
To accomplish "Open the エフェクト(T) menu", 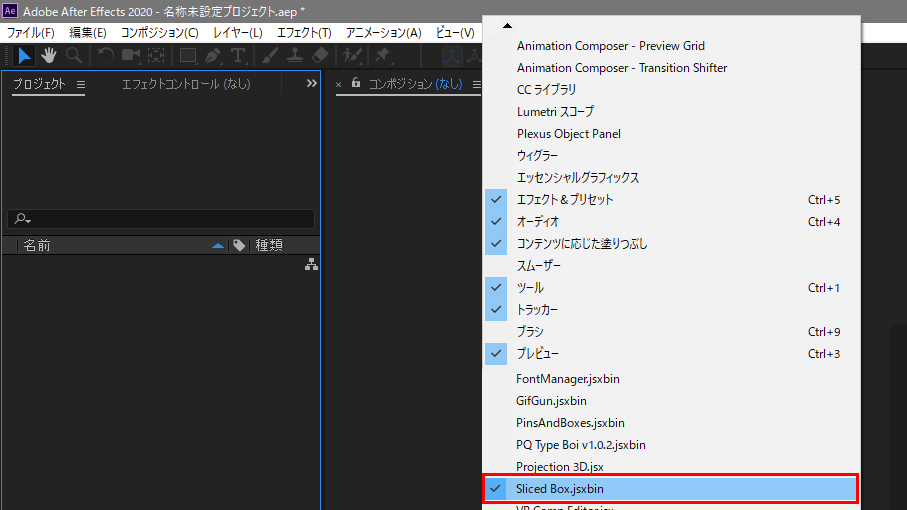I will 304,33.
